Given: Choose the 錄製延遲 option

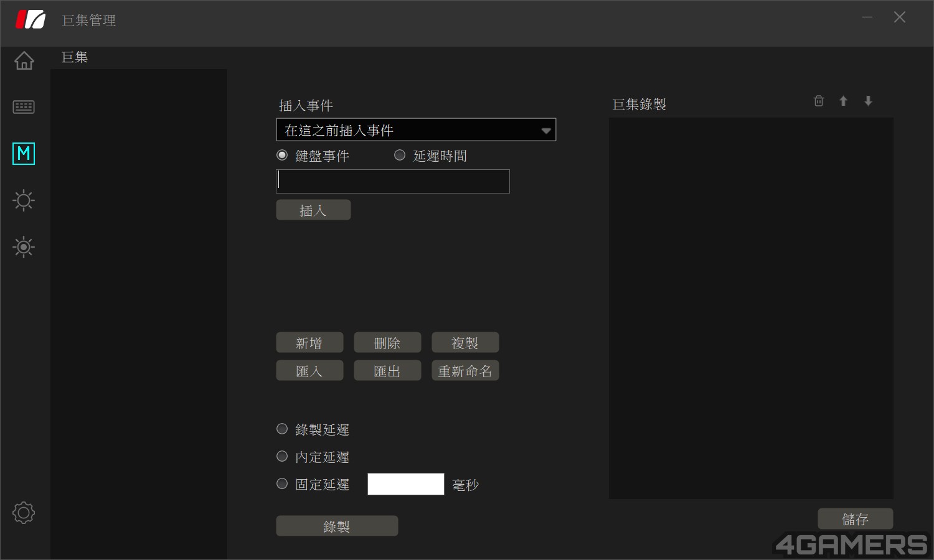Looking at the screenshot, I should (282, 429).
